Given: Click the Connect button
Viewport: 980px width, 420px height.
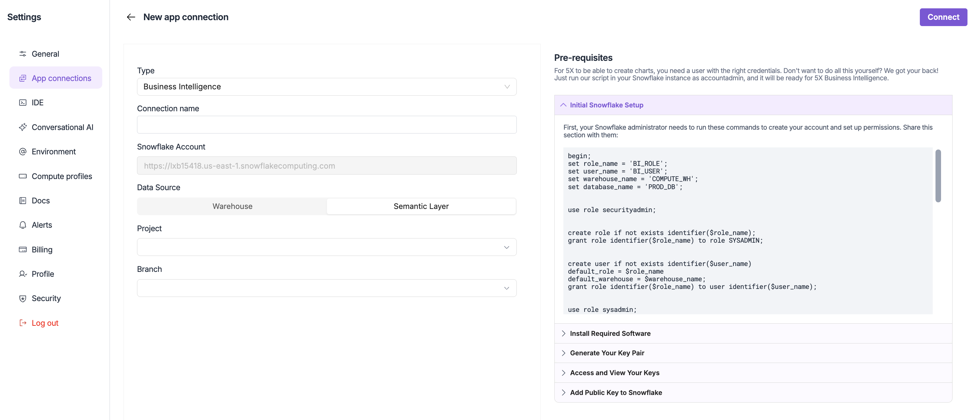Looking at the screenshot, I should click(x=943, y=17).
